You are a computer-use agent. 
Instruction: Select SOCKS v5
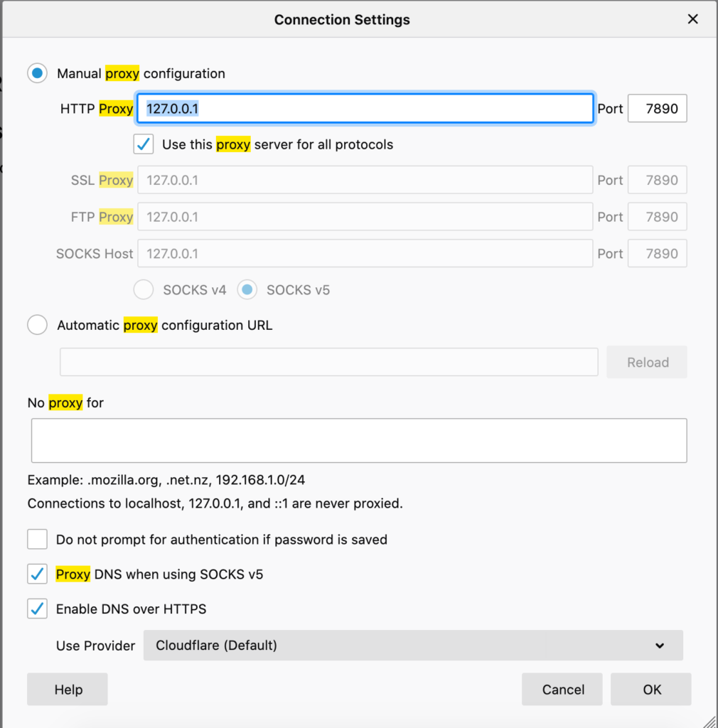coord(247,289)
